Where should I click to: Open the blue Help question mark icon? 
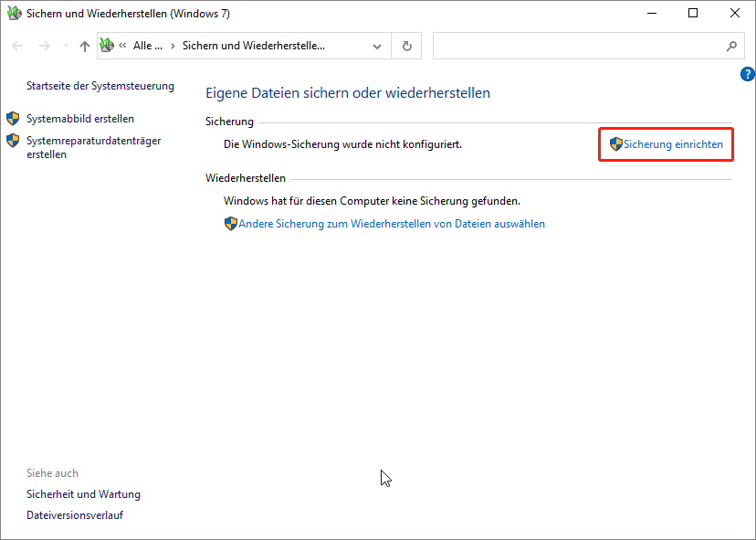[x=747, y=74]
